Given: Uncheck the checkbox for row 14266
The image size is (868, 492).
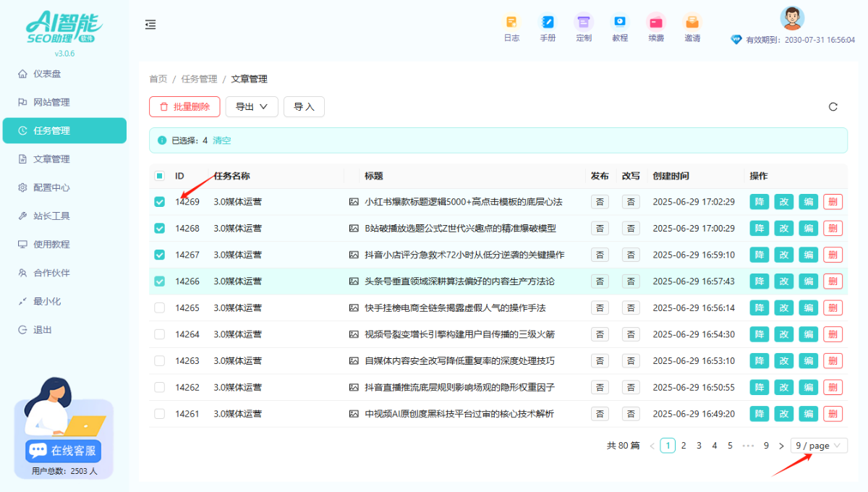Looking at the screenshot, I should (160, 281).
